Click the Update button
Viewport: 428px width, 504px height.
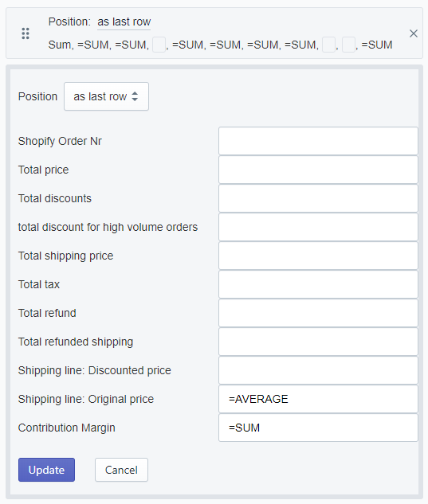point(46,470)
